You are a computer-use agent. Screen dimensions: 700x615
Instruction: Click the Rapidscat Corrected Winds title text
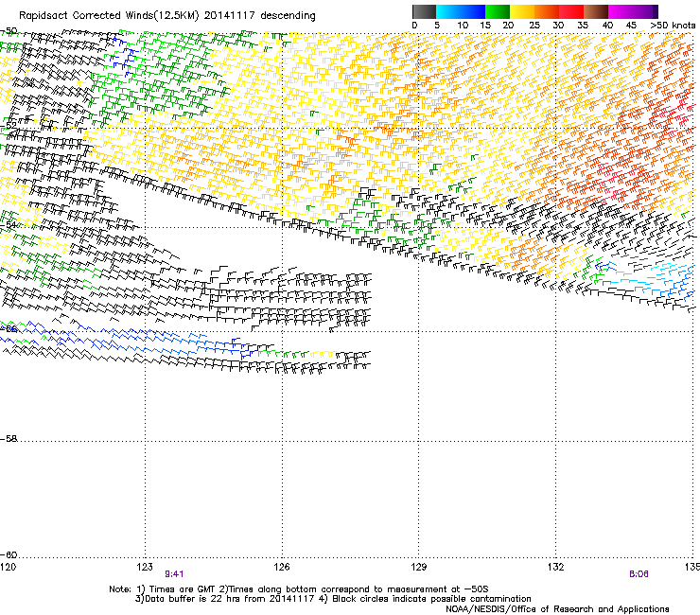tap(167, 16)
